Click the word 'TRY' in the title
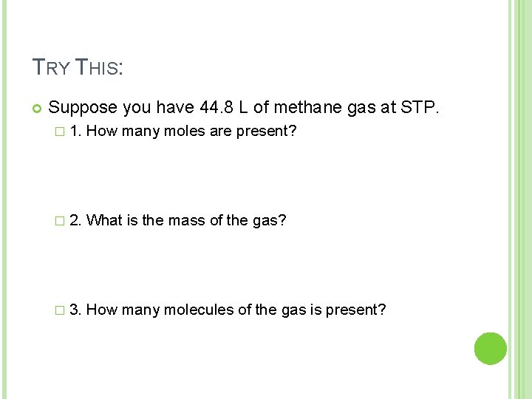532x399 pixels. 51,66
